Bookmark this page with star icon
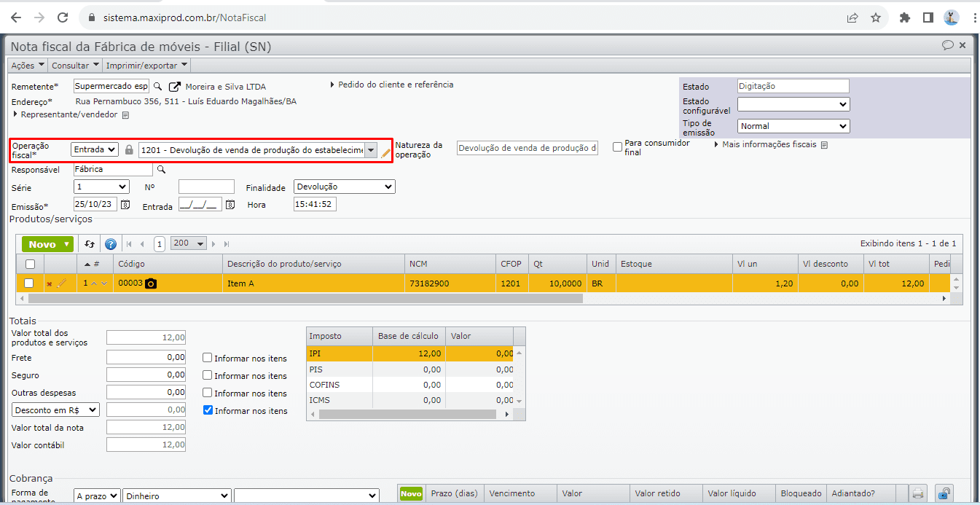Screen dimensions: 980x505 (876, 17)
